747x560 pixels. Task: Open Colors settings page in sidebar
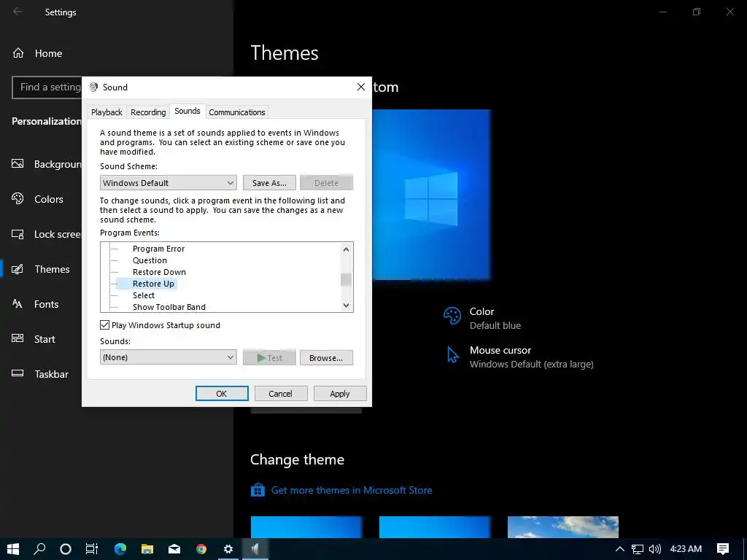point(49,199)
